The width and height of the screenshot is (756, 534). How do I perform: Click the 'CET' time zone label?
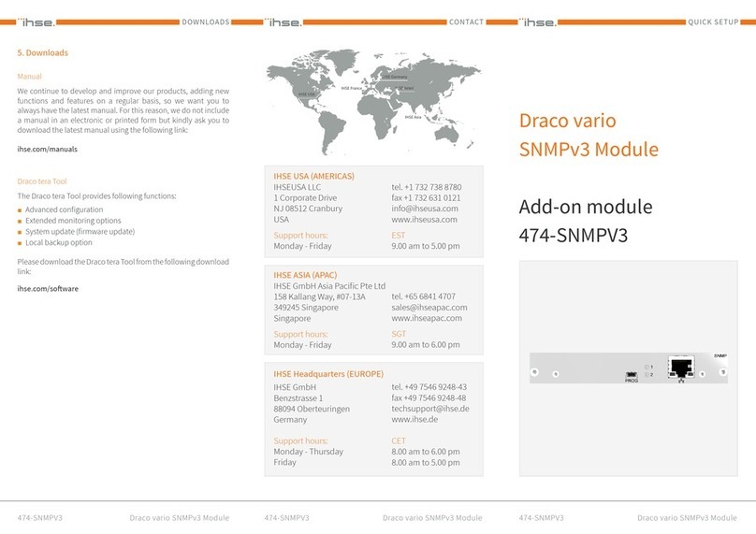399,440
